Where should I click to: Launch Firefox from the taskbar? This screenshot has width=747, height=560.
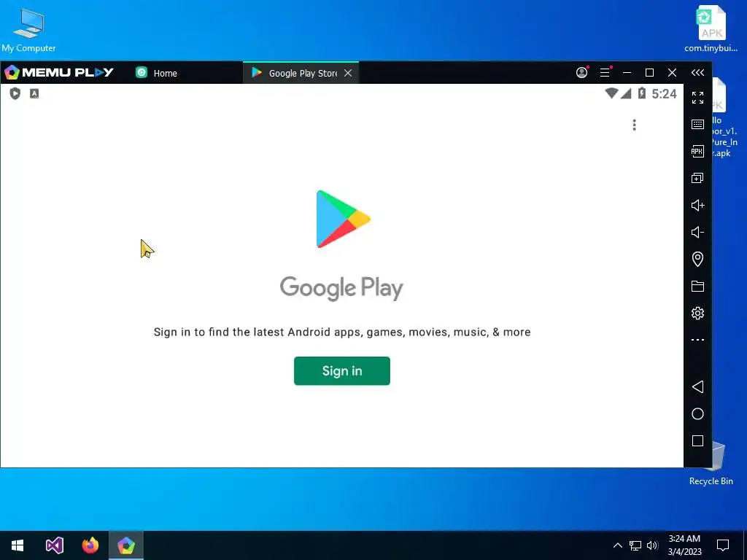coord(90,545)
